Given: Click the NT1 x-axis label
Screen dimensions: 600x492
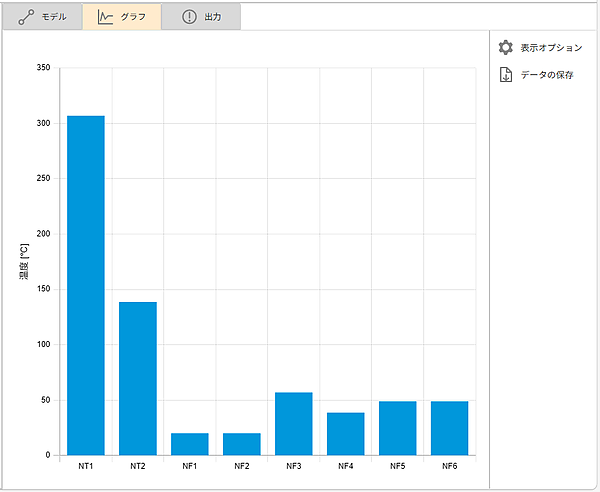Looking at the screenshot, I should coord(86,466).
